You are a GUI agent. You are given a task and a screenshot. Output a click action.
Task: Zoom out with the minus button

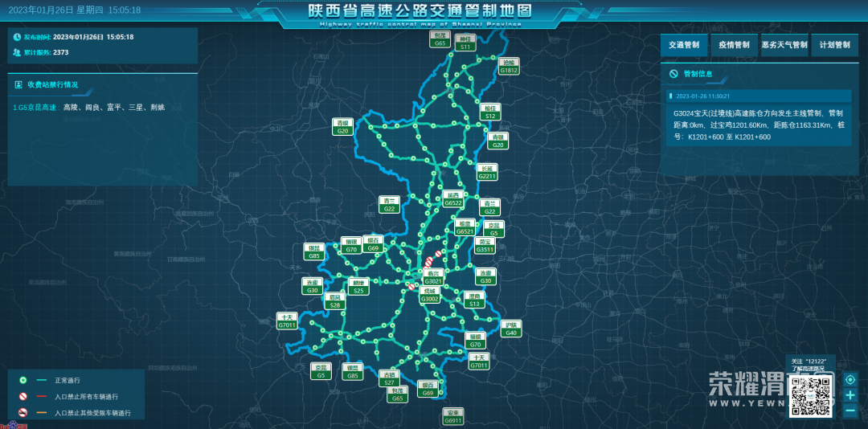[x=850, y=411]
